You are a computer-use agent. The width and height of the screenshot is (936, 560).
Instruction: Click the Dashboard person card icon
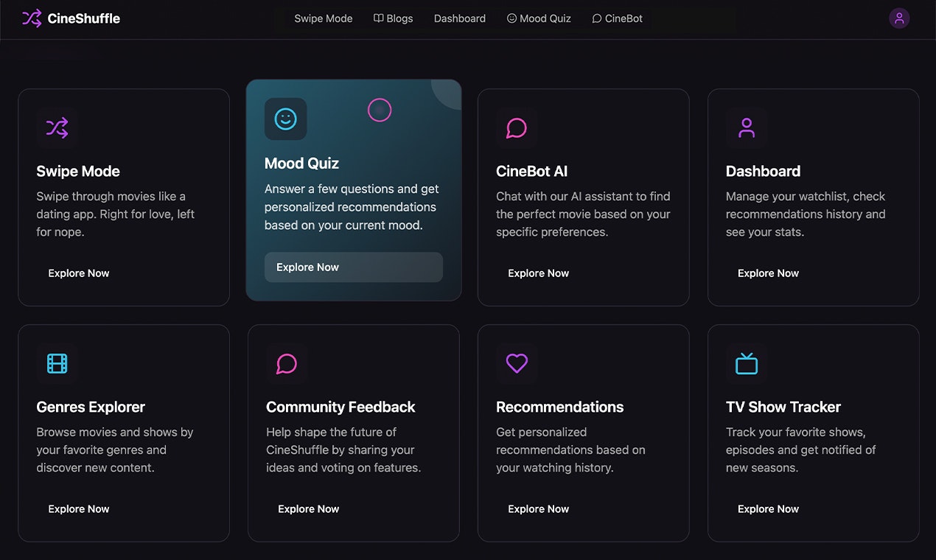tap(747, 128)
